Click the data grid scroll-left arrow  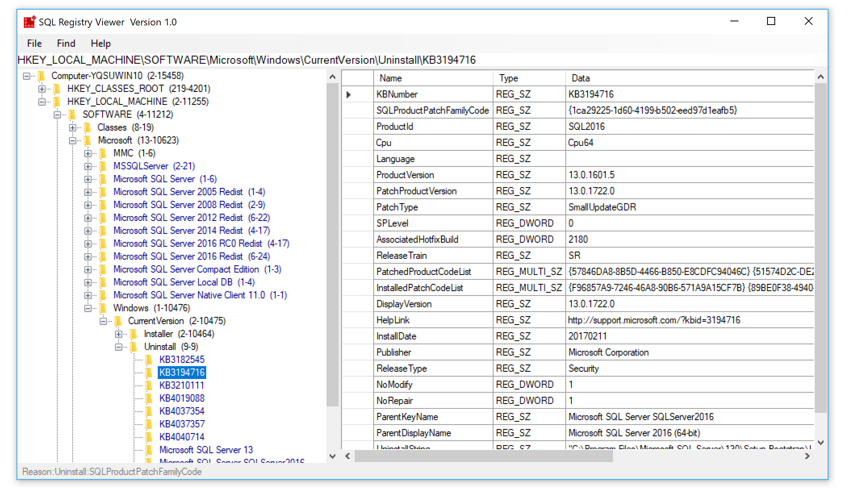[348, 456]
